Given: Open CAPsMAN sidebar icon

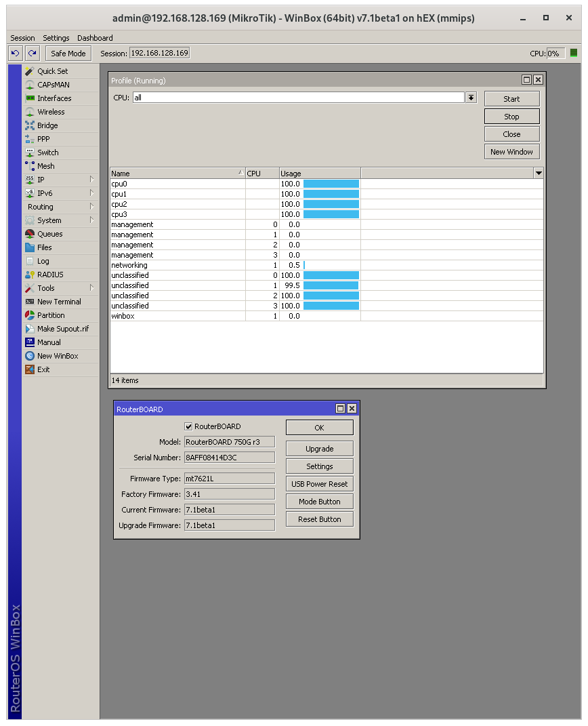Looking at the screenshot, I should [30, 85].
